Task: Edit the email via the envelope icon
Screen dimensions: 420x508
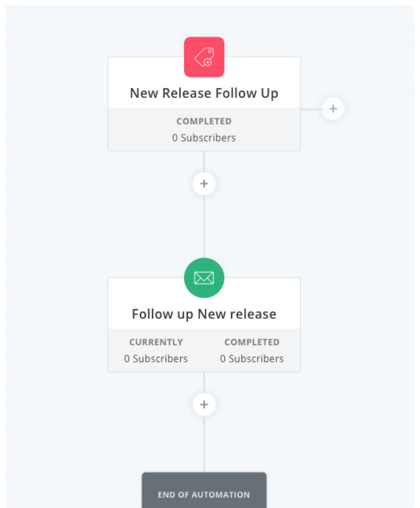Action: pyautogui.click(x=204, y=277)
